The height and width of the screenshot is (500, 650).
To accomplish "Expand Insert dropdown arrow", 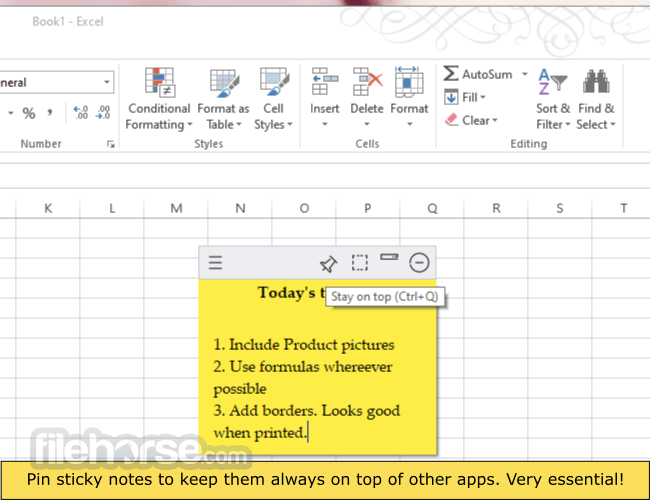I will 325,124.
